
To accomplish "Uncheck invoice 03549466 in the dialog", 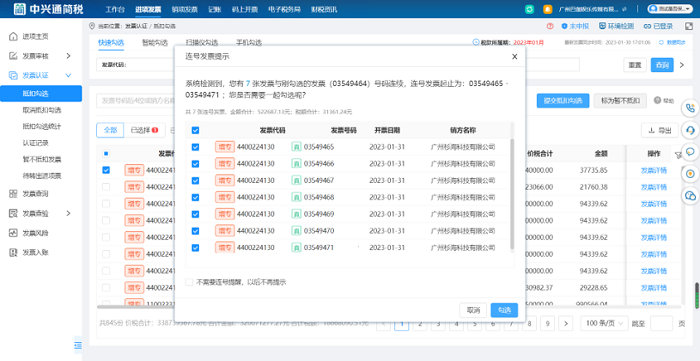I will point(195,164).
